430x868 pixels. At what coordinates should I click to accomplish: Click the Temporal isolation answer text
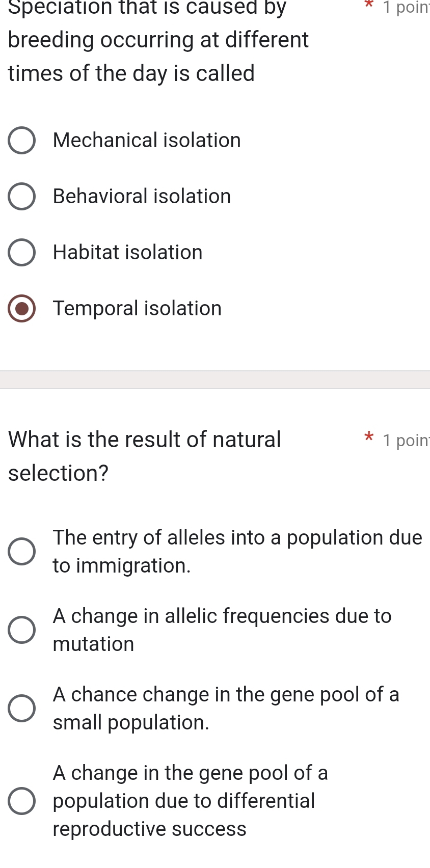pyautogui.click(x=138, y=308)
